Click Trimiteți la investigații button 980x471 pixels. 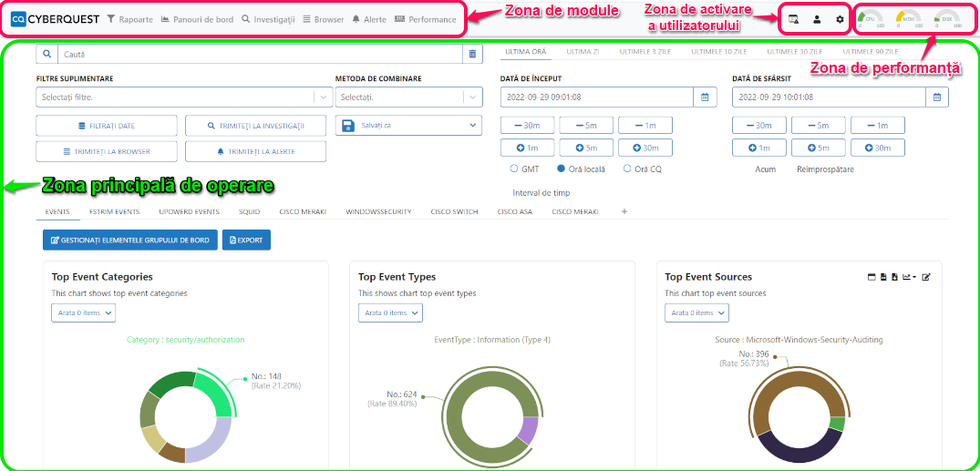(x=255, y=126)
